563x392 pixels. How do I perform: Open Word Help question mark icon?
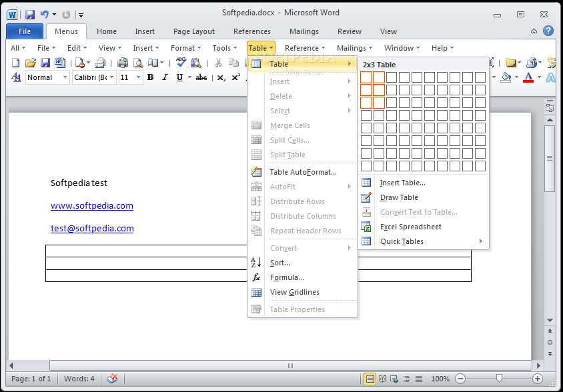click(x=548, y=31)
